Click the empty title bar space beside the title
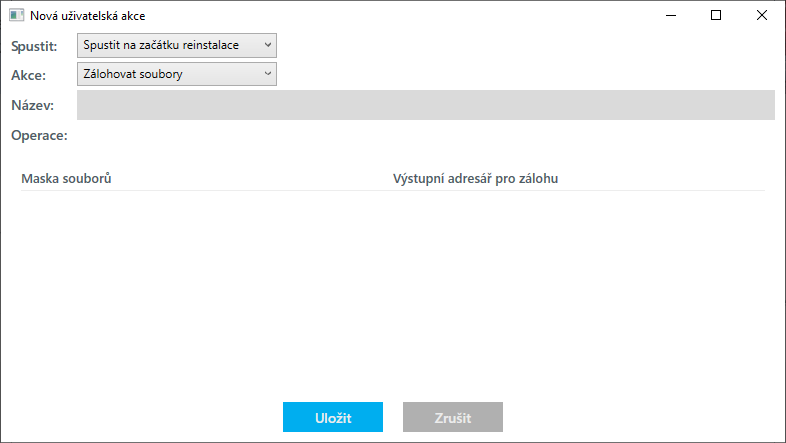Image resolution: width=786 pixels, height=443 pixels. pos(400,16)
